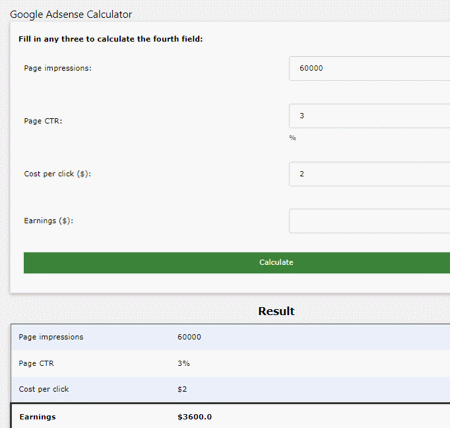
Task: Click the 'Fill in any three' instruction text
Action: point(110,39)
